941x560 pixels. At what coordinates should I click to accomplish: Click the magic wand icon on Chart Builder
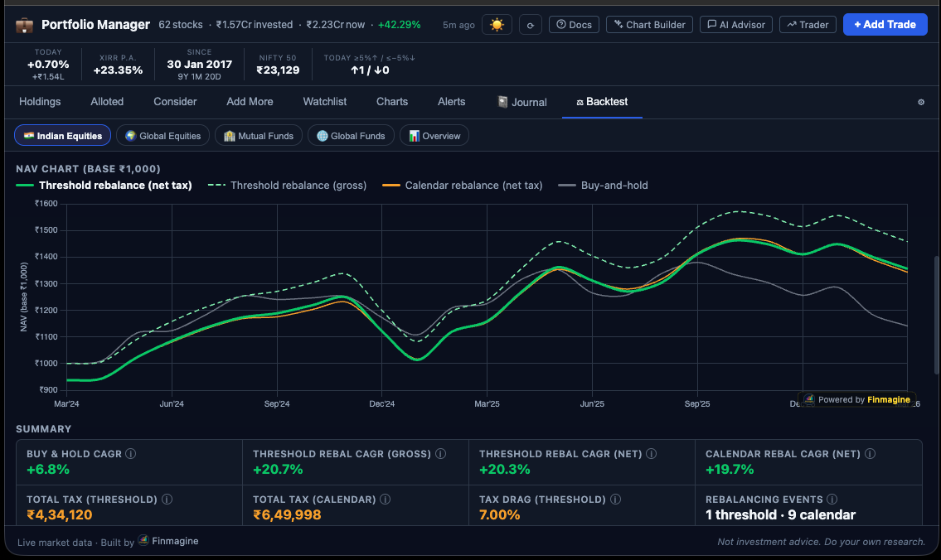(x=617, y=24)
